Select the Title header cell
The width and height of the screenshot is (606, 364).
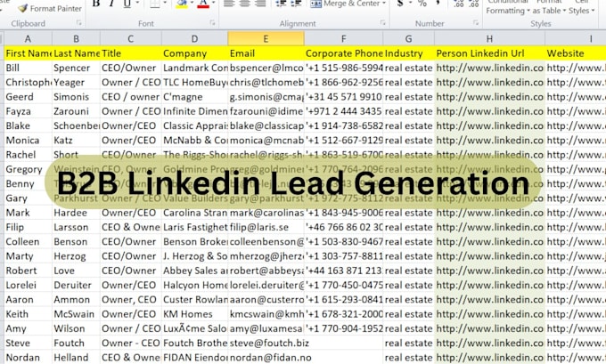coord(131,53)
